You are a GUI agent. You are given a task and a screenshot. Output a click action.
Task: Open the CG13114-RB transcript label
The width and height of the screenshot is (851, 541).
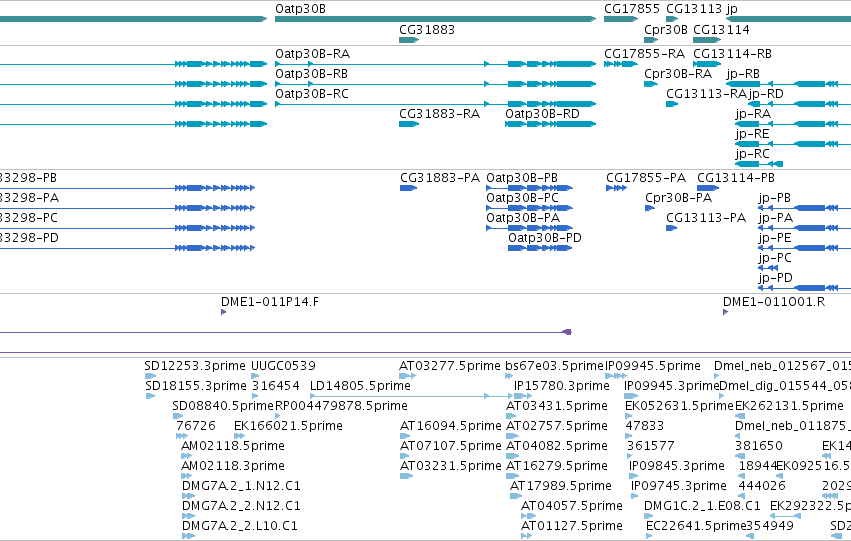pyautogui.click(x=732, y=54)
